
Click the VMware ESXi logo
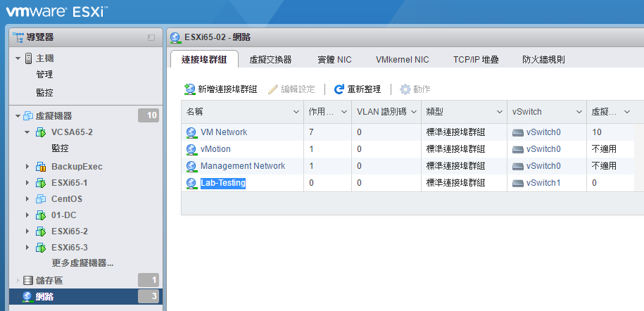coord(56,11)
